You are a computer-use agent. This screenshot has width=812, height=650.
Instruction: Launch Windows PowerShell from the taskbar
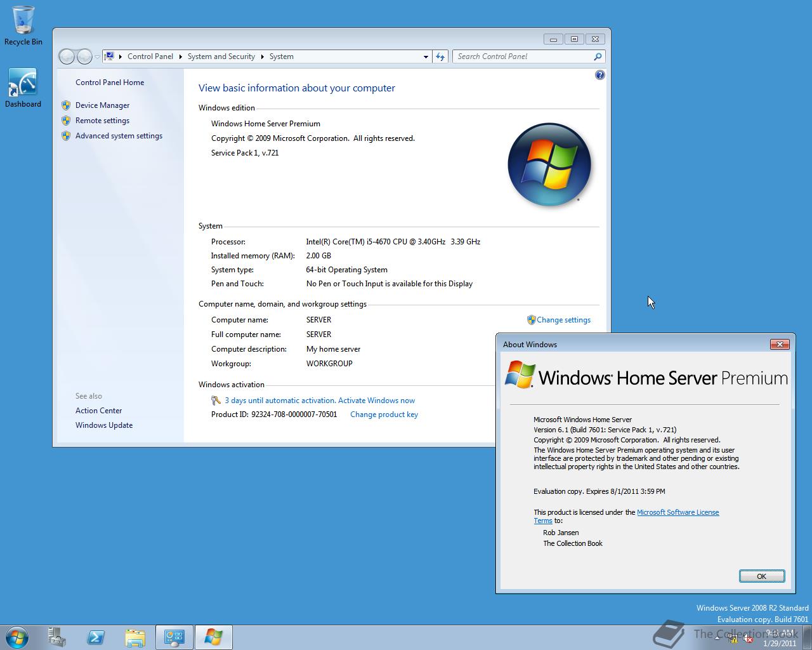[x=96, y=637]
